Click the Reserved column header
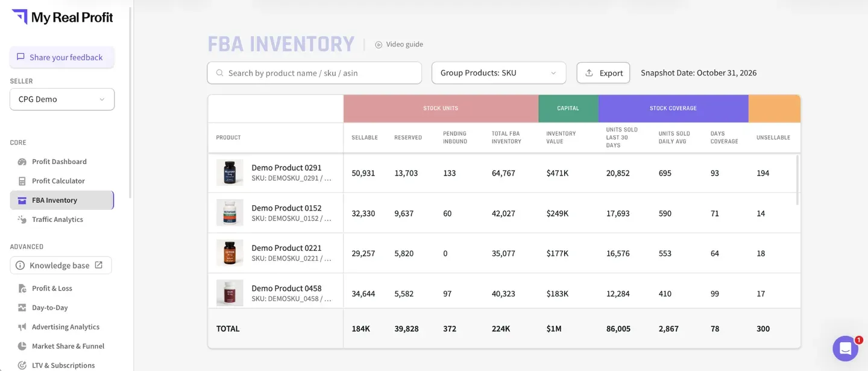Screen dimensions: 868x371 [408, 138]
